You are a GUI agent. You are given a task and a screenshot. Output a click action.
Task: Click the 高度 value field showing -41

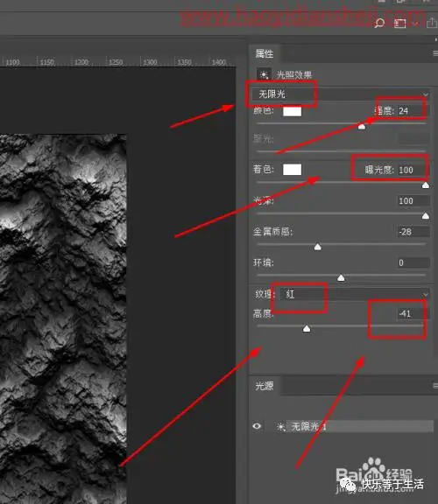[x=413, y=313]
